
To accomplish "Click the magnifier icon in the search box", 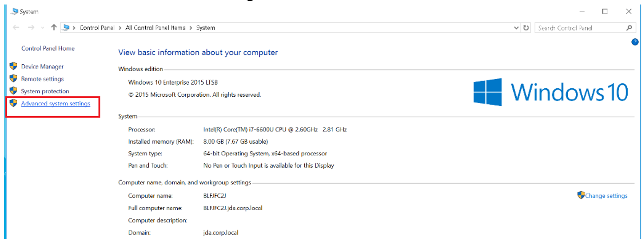I will pyautogui.click(x=630, y=28).
